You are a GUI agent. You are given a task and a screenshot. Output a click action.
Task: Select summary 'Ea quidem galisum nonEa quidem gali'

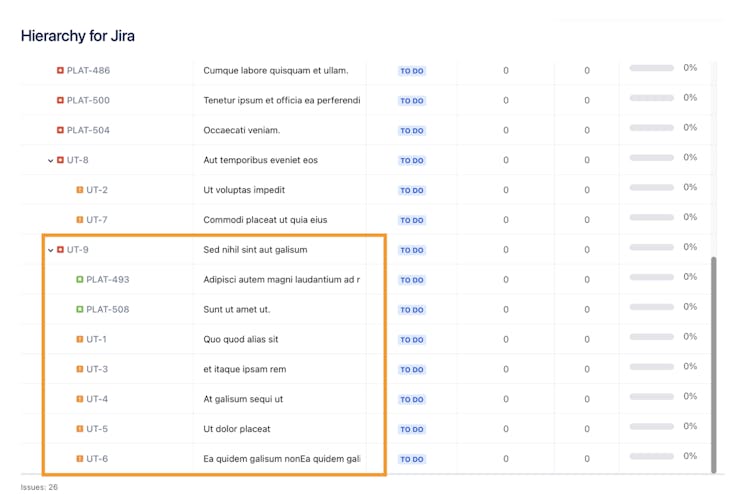[x=282, y=459]
